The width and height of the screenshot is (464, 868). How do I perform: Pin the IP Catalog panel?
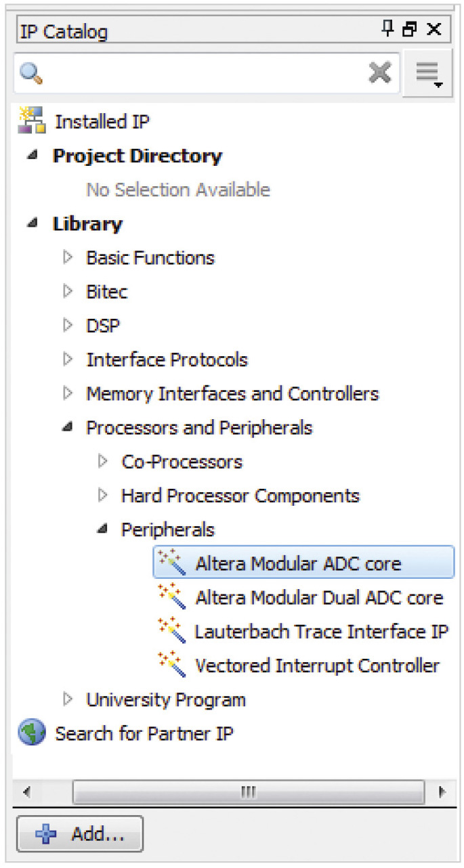[x=387, y=29]
